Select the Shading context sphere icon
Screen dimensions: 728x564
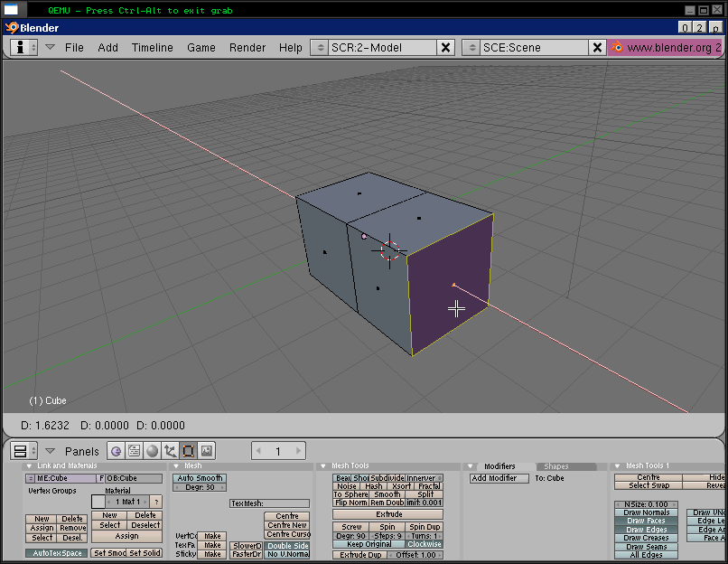point(152,451)
